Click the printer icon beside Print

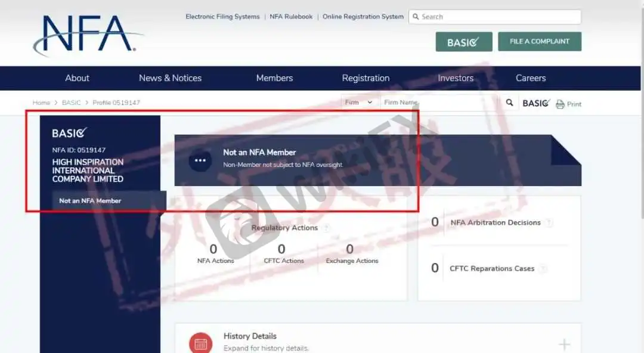(560, 104)
